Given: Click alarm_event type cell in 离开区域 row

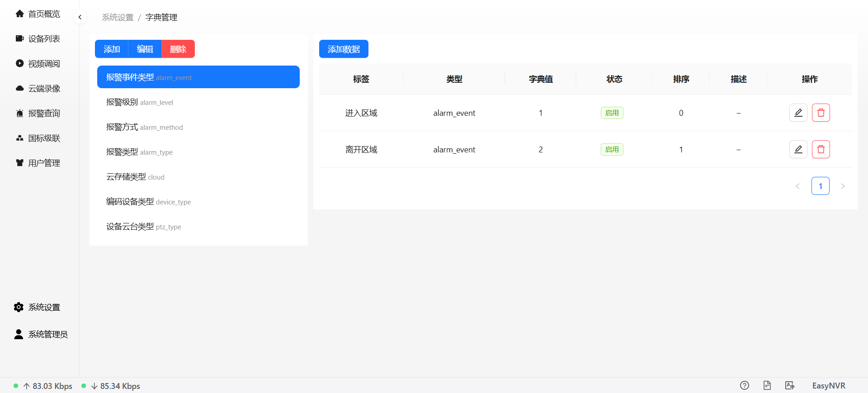Looking at the screenshot, I should pyautogui.click(x=454, y=150).
